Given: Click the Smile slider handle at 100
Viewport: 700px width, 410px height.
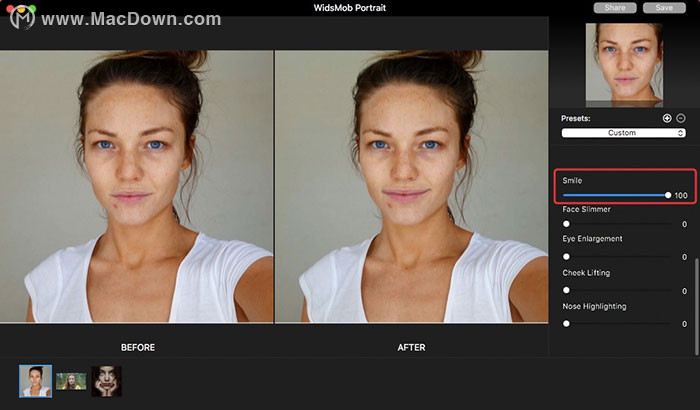Looking at the screenshot, I should click(x=668, y=195).
